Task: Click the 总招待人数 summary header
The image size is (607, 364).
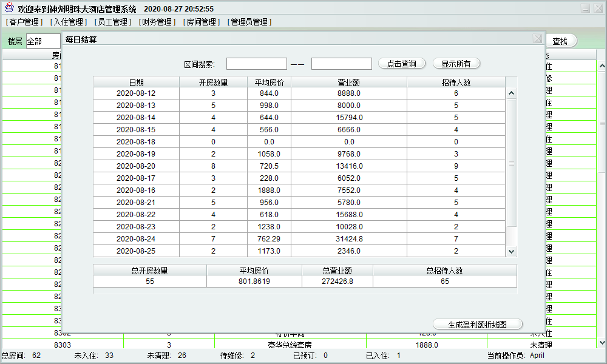Action: tap(445, 271)
